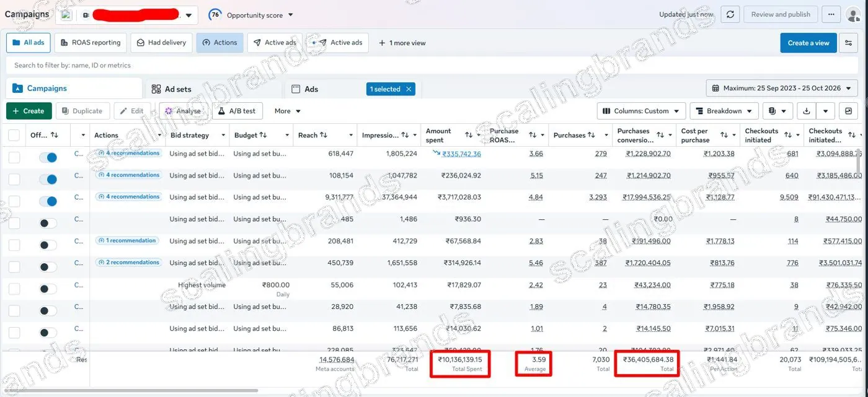Viewport: 868px width, 397px height.
Task: Sort by the Impressions column
Action: pos(405,135)
